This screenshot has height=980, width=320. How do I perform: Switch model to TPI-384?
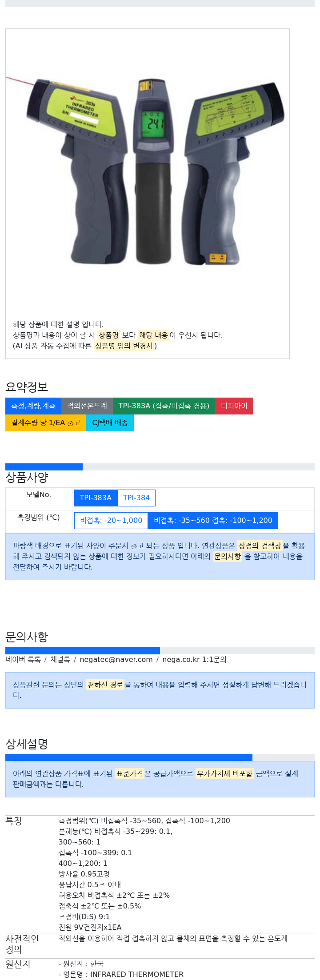136,498
